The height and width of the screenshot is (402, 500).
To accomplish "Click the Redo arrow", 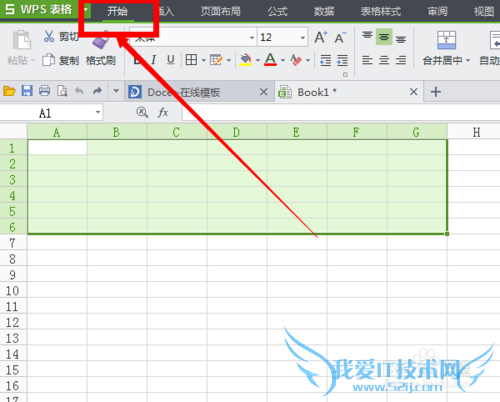I will [x=97, y=91].
